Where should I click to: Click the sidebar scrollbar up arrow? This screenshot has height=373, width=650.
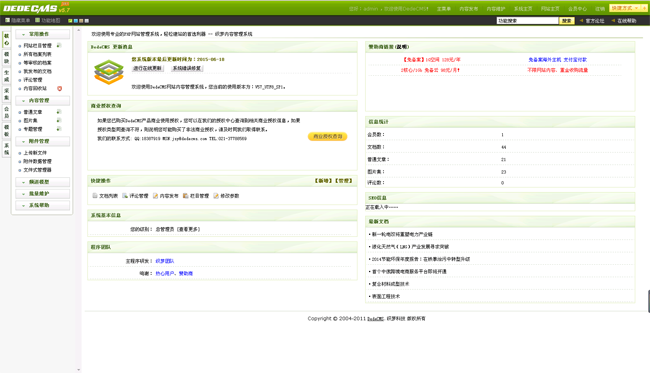point(79,30)
